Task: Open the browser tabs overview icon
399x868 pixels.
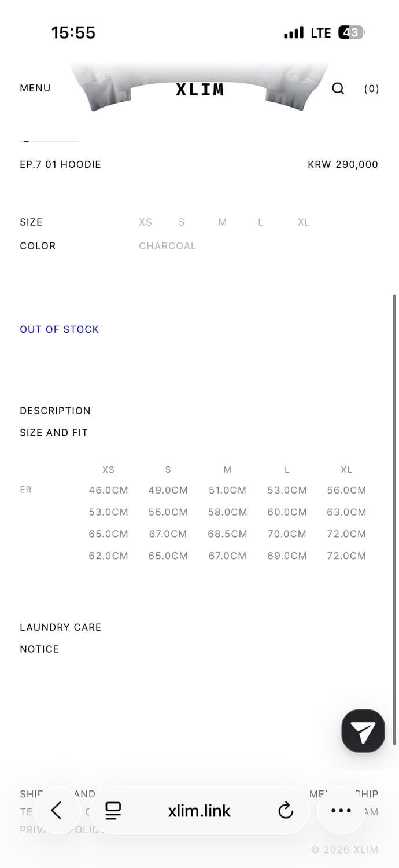Action: pos(113,811)
